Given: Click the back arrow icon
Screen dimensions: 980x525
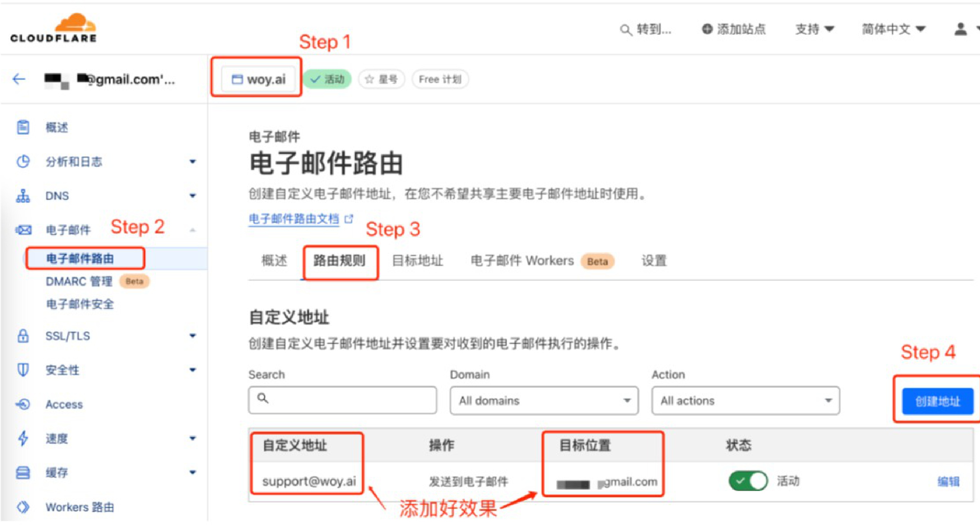Looking at the screenshot, I should [19, 79].
